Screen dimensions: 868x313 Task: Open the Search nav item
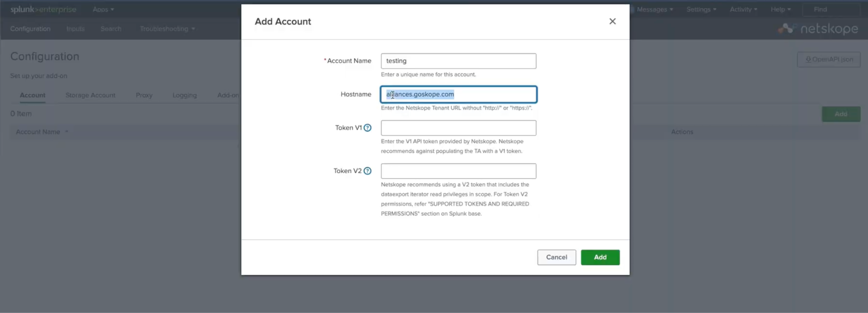pos(111,29)
